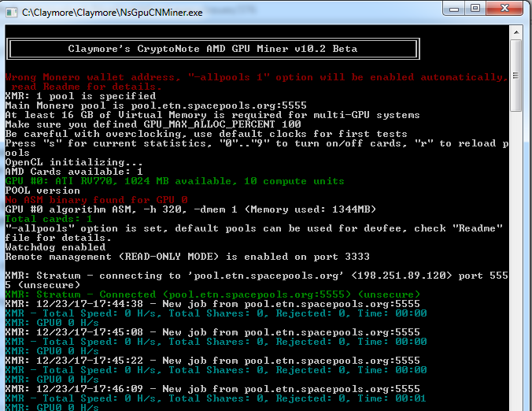Click red 'No ASM binary found for GPU 0'
Image resolution: width=532 pixels, height=411 pixels.
click(96, 200)
